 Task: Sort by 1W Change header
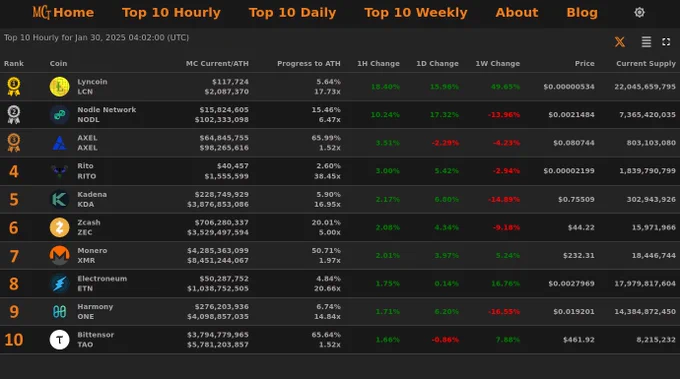coord(497,63)
